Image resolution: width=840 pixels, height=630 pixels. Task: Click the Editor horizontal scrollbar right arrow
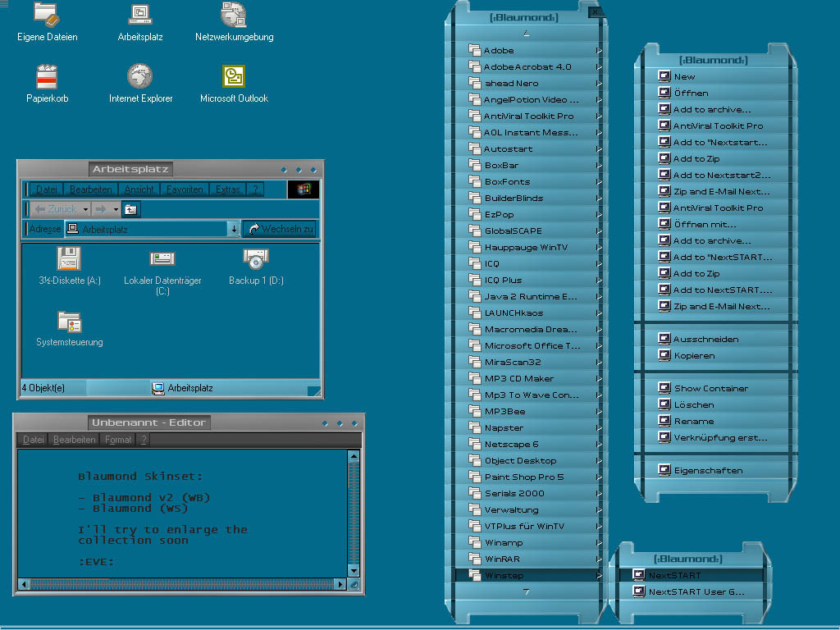pos(340,584)
